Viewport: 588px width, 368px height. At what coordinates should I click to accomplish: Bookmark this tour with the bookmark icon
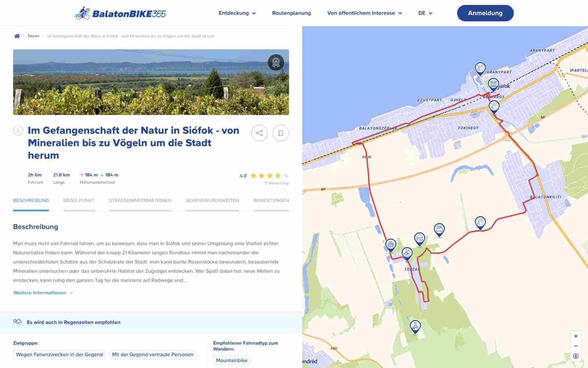pos(281,133)
